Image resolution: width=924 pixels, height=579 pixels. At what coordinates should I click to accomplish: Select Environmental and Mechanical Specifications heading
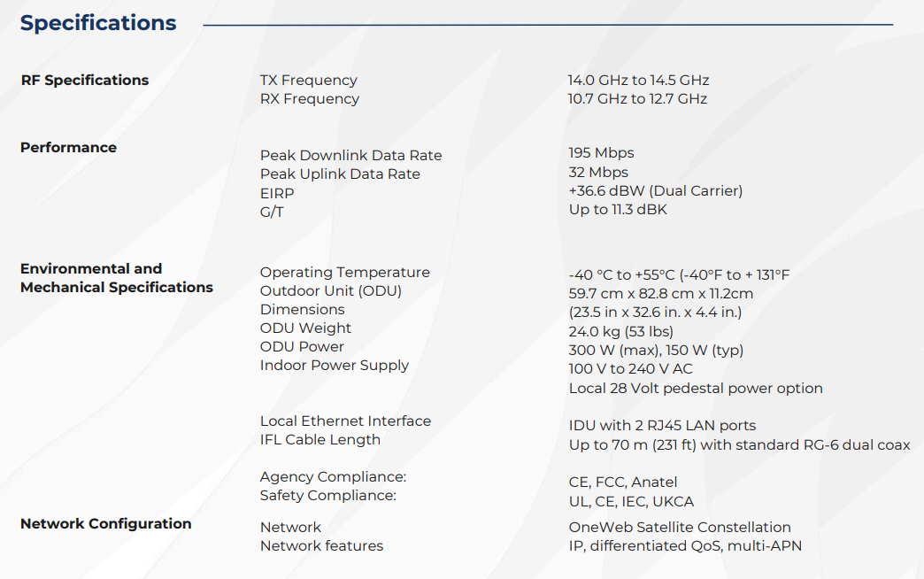pyautogui.click(x=117, y=278)
